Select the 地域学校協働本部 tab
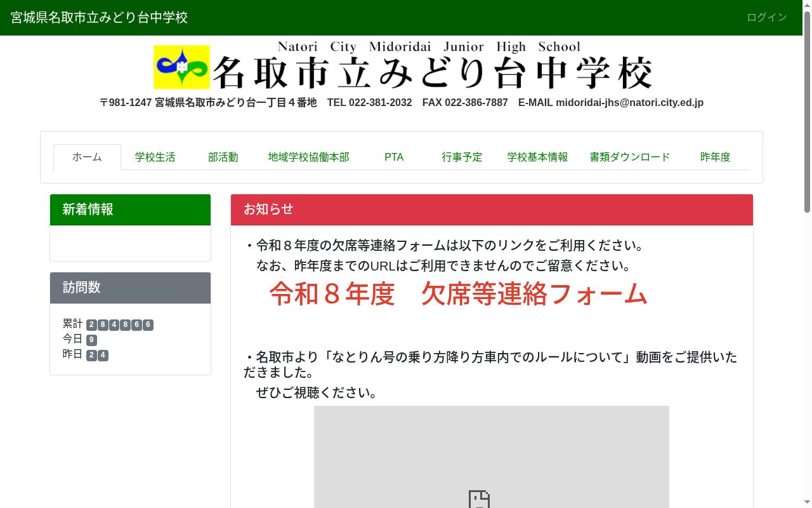This screenshot has height=508, width=812. coord(308,157)
